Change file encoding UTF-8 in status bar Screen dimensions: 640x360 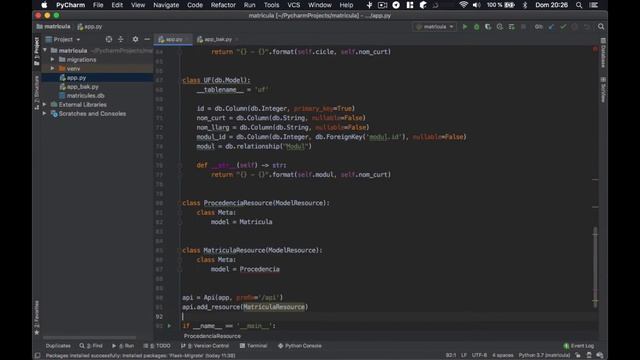[479, 356]
